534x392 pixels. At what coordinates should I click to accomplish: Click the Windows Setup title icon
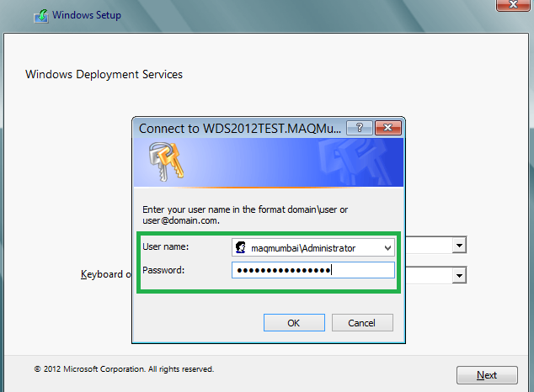41,16
